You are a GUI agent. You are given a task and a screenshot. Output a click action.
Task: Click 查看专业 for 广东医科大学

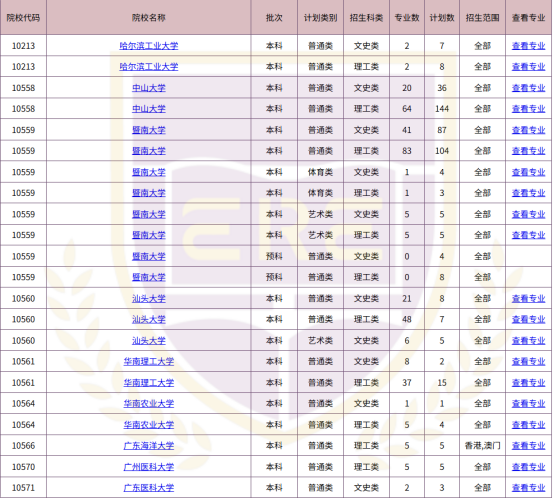pos(529,488)
